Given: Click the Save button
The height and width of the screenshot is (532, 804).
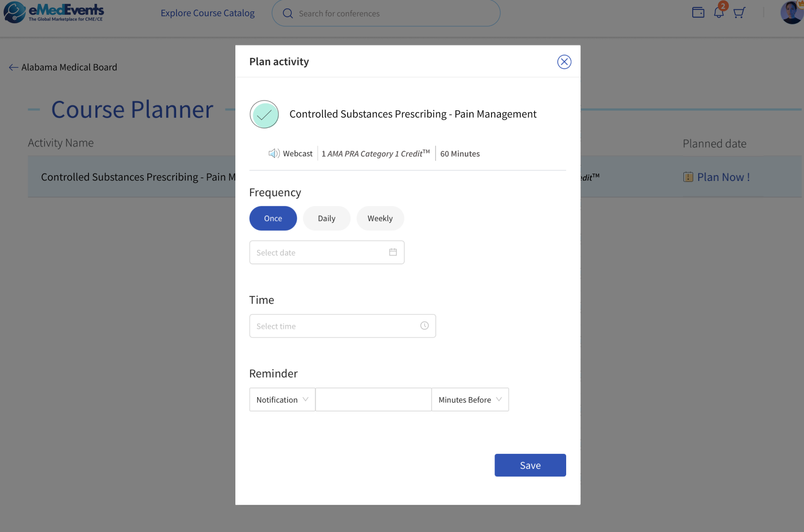Looking at the screenshot, I should [530, 465].
